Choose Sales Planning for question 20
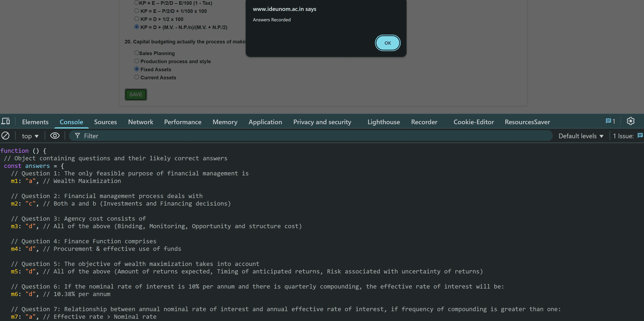The image size is (644, 321). tap(137, 53)
